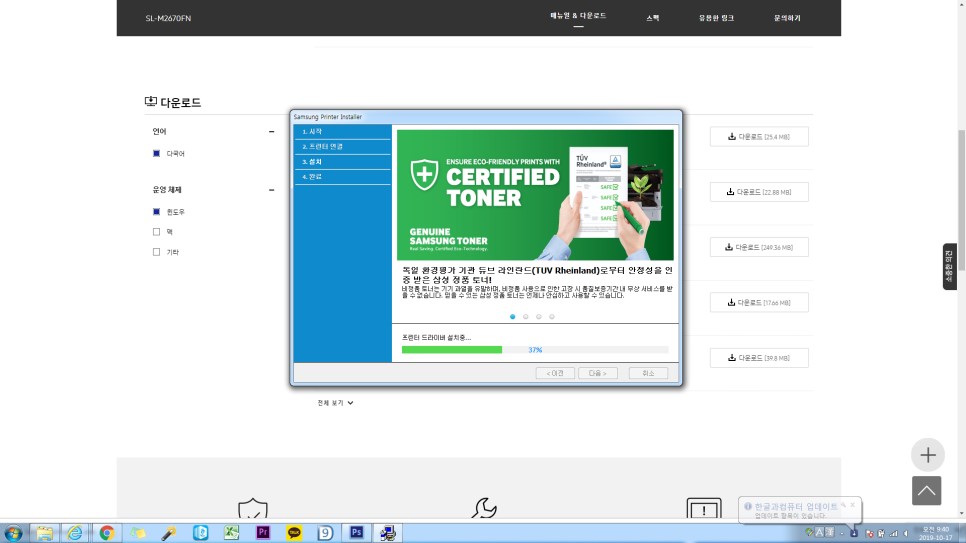Open Windows Explorer from taskbar
Image resolution: width=966 pixels, height=543 pixels.
(44, 533)
